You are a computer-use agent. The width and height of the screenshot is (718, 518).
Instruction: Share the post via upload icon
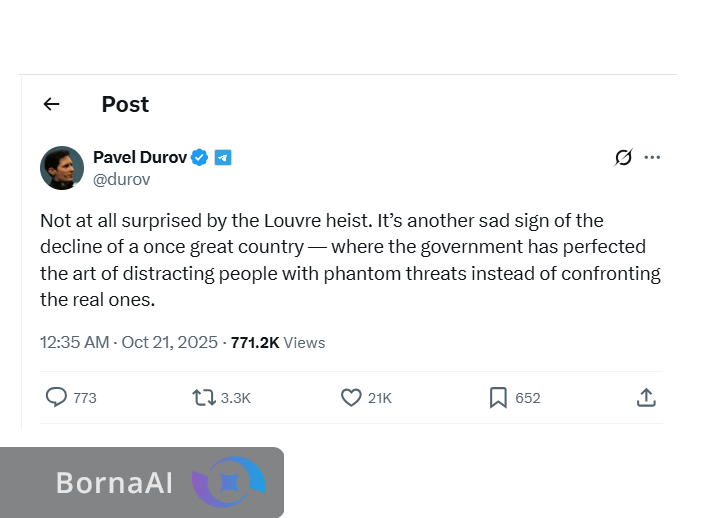[x=646, y=397]
